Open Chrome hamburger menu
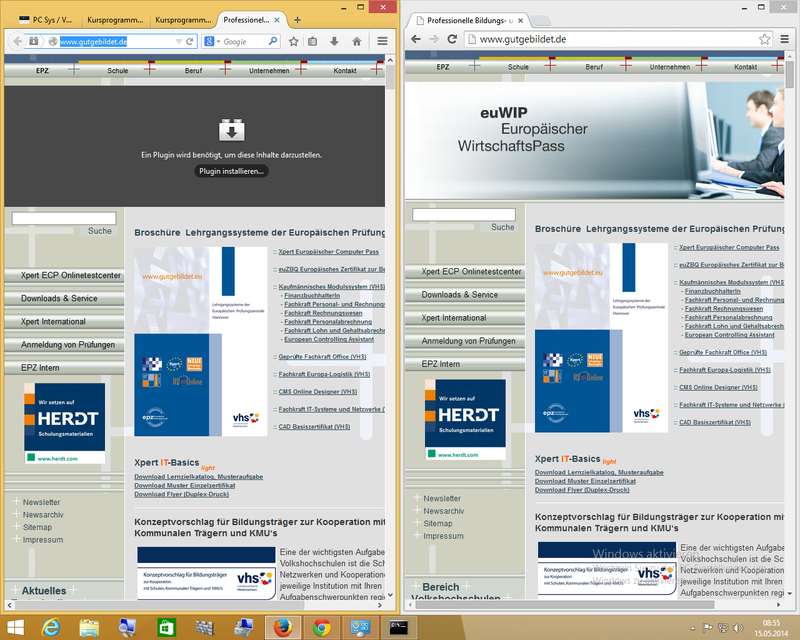Image resolution: width=800 pixels, height=640 pixels. point(785,39)
